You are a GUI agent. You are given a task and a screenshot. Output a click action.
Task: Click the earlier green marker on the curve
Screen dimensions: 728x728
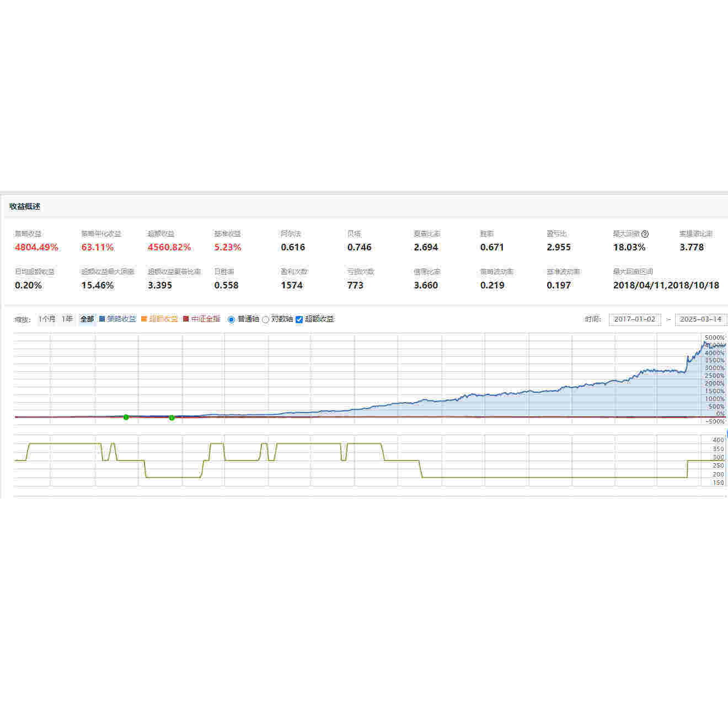[126, 417]
